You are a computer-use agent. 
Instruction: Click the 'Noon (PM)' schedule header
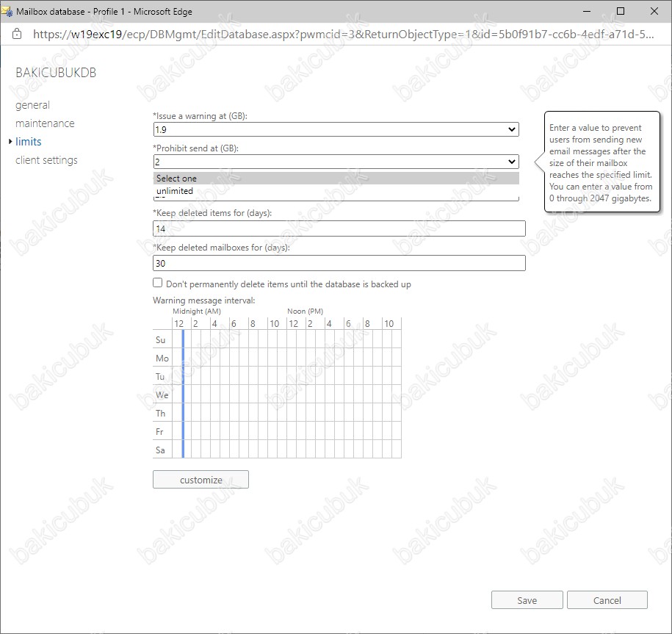[305, 311]
